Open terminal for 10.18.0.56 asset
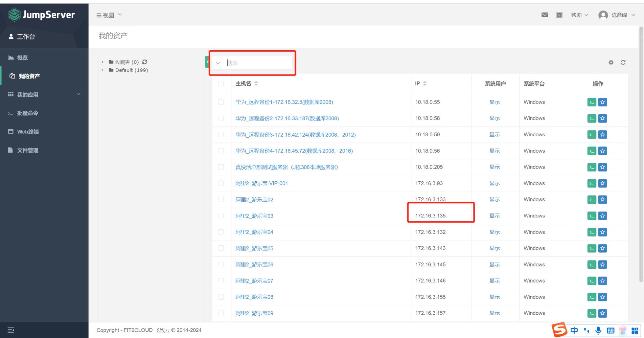Viewport: 644px width, 338px height. [592, 151]
